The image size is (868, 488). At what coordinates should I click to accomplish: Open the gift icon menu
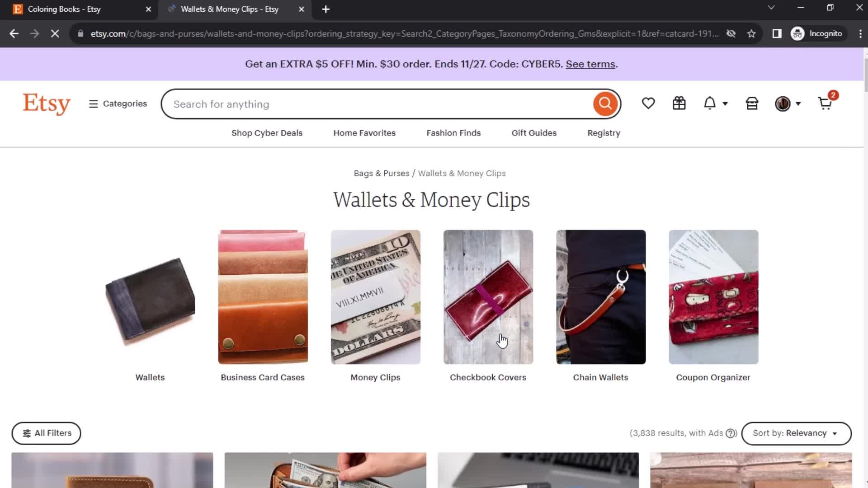pos(679,103)
